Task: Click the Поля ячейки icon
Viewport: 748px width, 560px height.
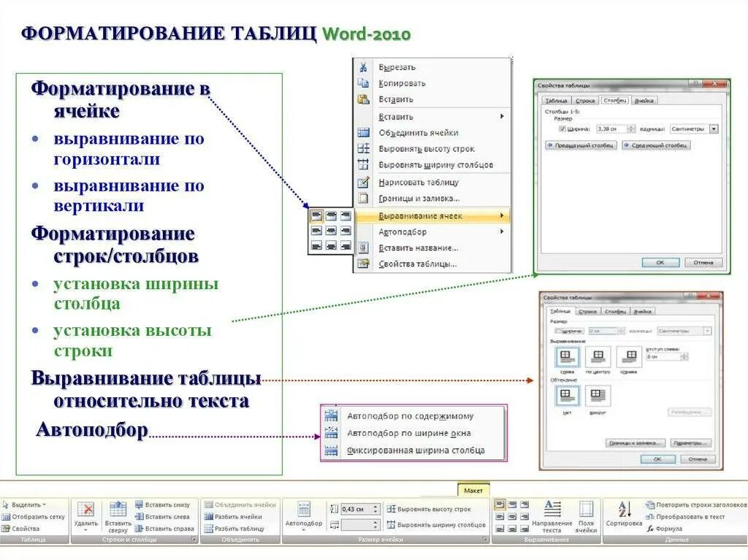Action: (586, 509)
